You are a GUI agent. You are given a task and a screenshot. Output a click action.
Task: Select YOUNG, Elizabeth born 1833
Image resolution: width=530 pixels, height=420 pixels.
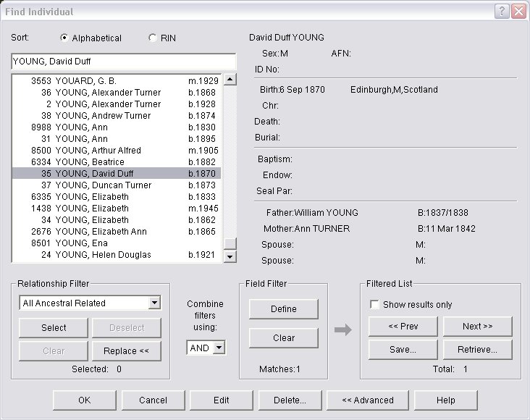tap(117, 196)
